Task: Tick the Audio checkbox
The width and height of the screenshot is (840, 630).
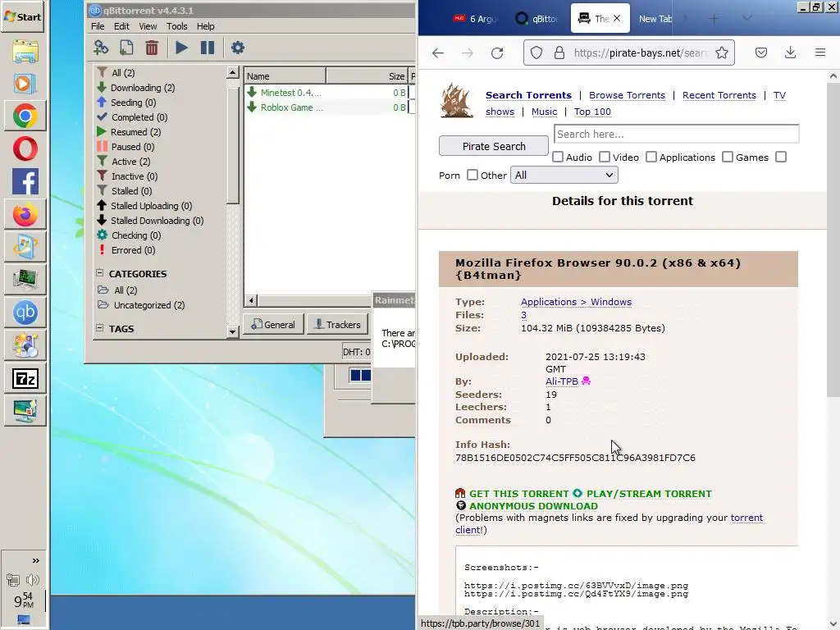Action: 558,157
